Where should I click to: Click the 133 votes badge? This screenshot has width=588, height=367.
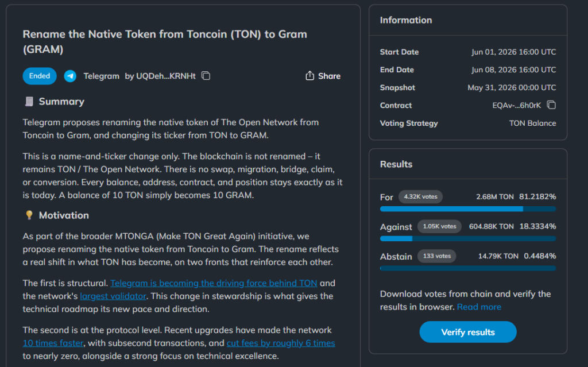pyautogui.click(x=437, y=256)
